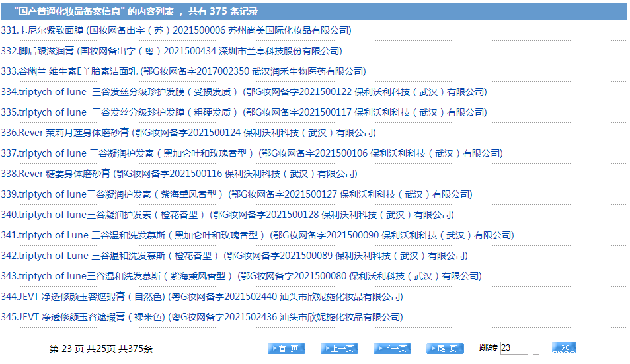Click the GO jump button
Viewport: 630px width, 364px height.
click(x=564, y=347)
